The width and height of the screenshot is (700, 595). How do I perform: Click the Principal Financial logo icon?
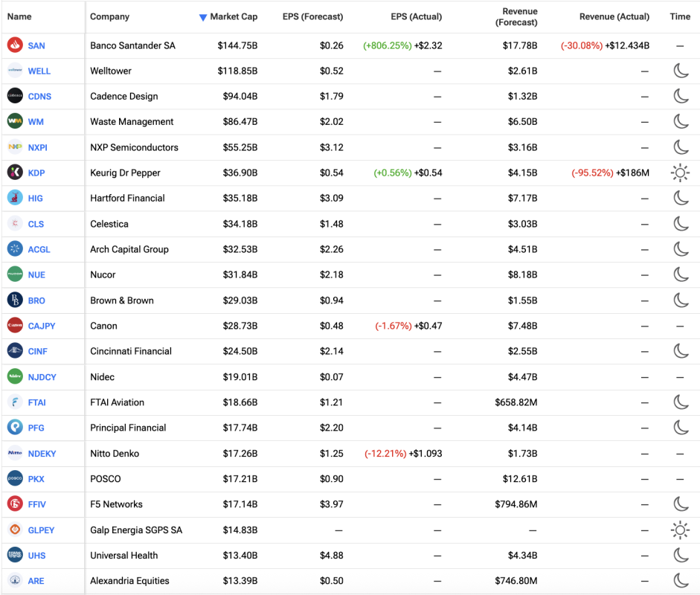tap(15, 428)
